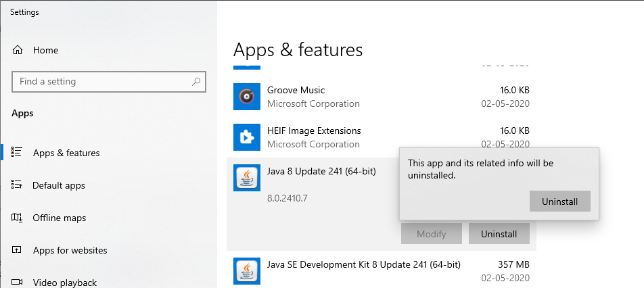Click the Apps for websites icon
Image resolution: width=644 pixels, height=288 pixels.
pyautogui.click(x=17, y=249)
